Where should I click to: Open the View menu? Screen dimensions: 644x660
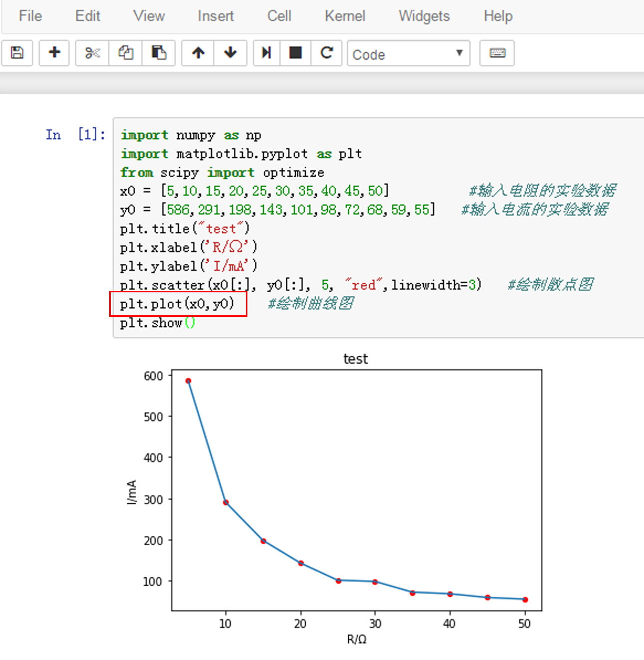pyautogui.click(x=149, y=16)
